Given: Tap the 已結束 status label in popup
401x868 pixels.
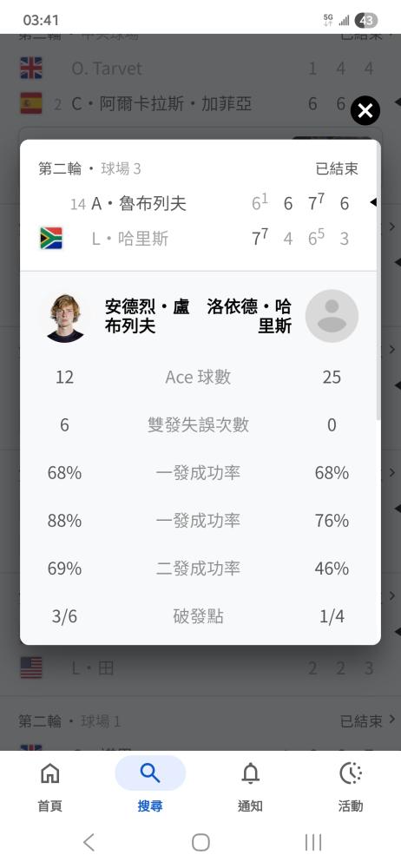Looking at the screenshot, I should coord(337,169).
